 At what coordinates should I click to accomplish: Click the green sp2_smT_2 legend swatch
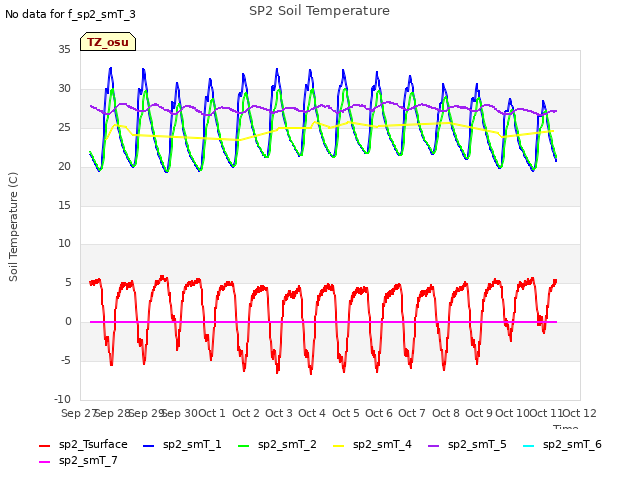click(243, 446)
